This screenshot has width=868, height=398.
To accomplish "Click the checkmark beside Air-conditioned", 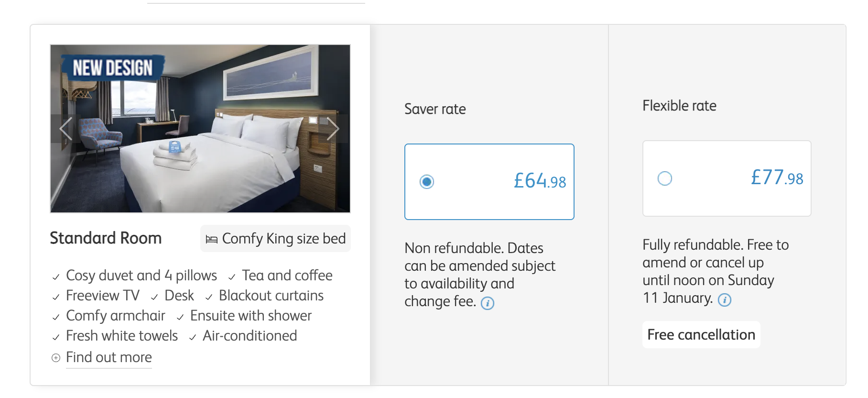I will tap(193, 337).
